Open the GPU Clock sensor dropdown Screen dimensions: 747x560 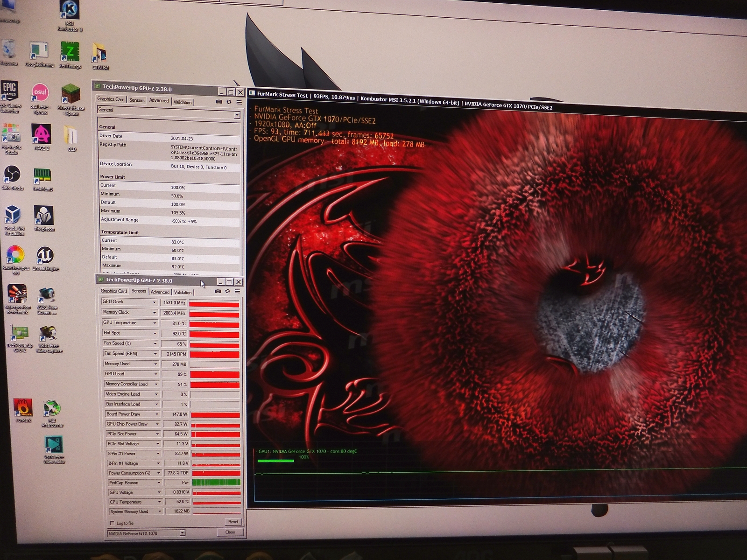[x=155, y=302]
